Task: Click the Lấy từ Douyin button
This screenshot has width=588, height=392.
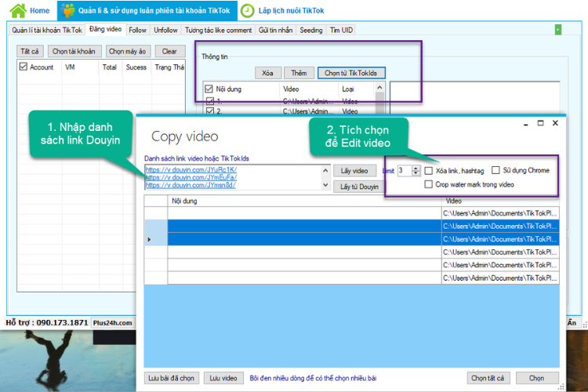Action: (359, 187)
